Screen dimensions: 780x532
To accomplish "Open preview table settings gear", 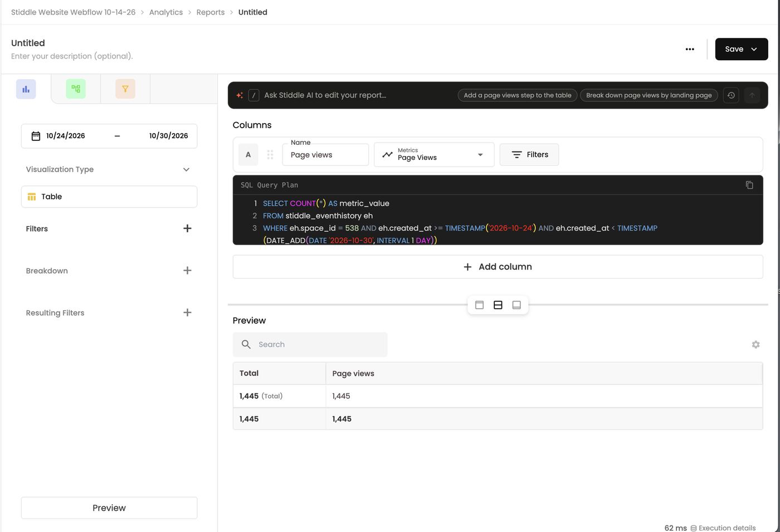I will pyautogui.click(x=755, y=345).
